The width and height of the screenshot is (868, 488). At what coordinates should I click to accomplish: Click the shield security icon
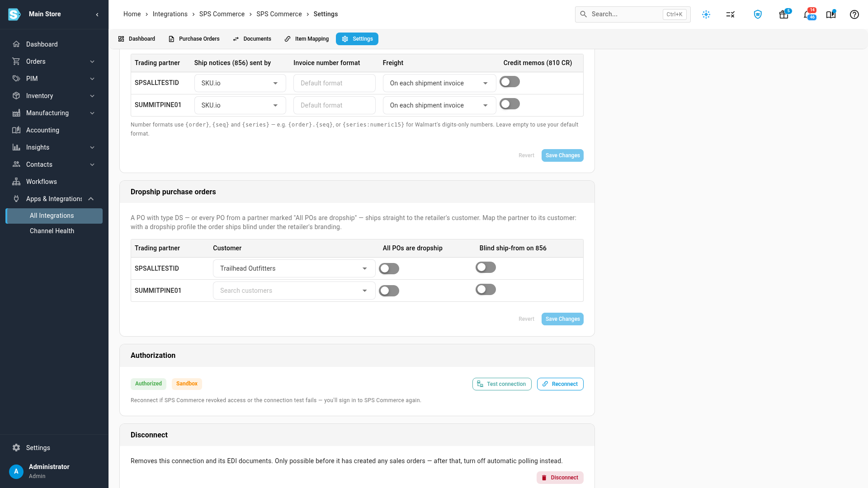[758, 14]
